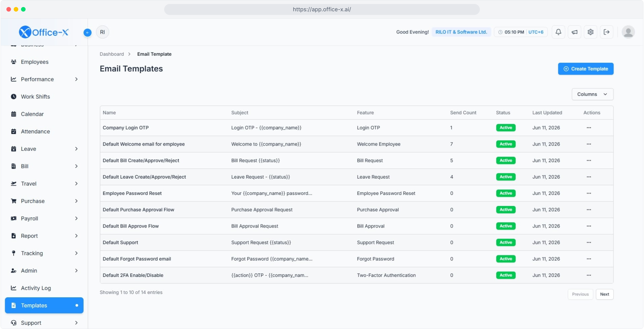Click the Previous page button
Screen dimensions: 644x329
pyautogui.click(x=580, y=294)
